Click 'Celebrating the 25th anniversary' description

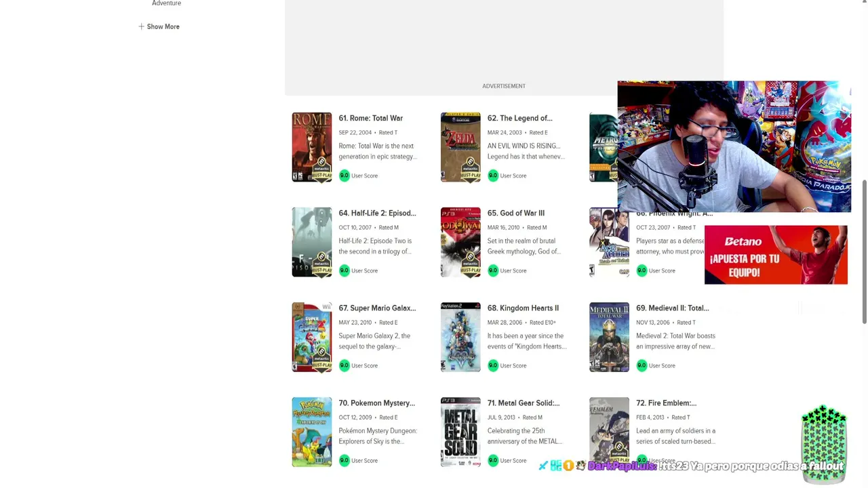pyautogui.click(x=525, y=436)
